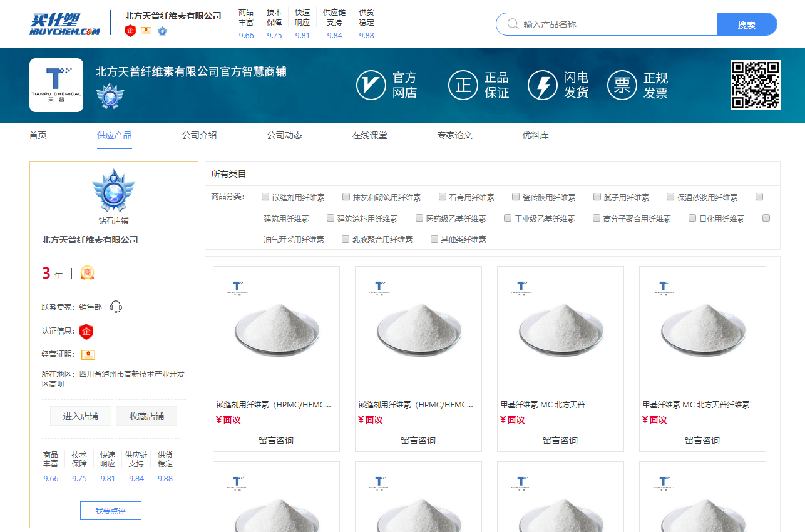Enable the 保温砂浆用纤维素 checkbox

pos(670,197)
